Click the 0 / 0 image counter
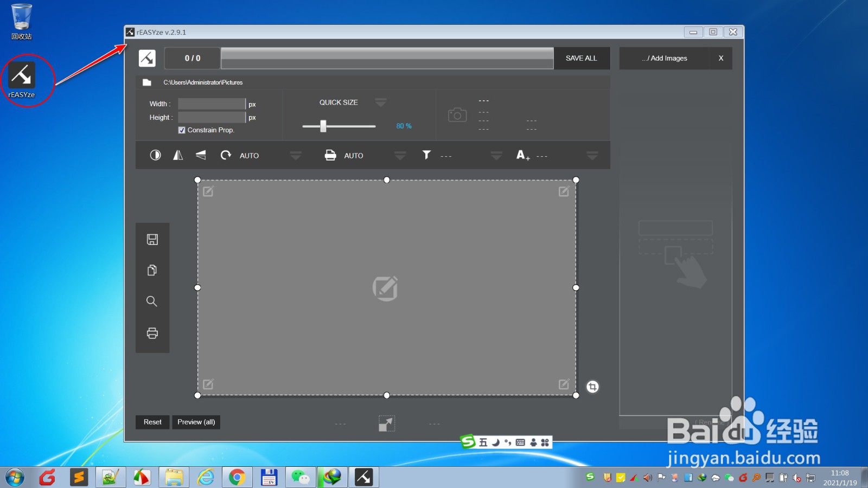 coord(193,58)
